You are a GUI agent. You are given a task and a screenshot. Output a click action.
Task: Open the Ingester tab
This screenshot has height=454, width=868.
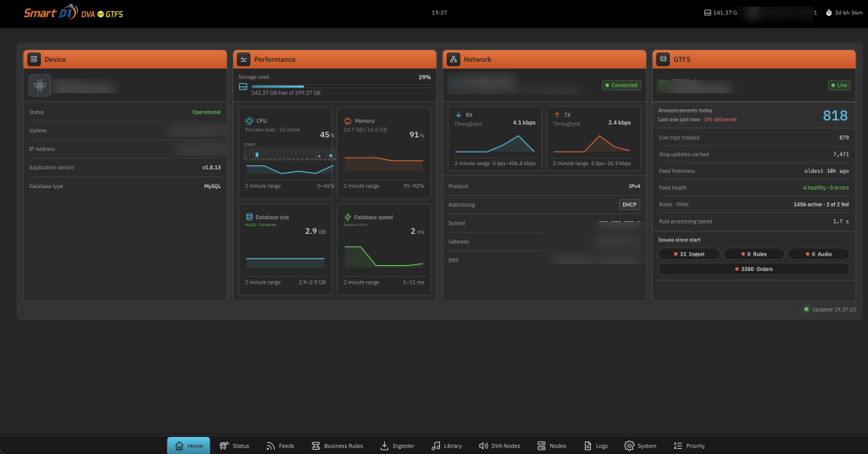[x=398, y=446]
